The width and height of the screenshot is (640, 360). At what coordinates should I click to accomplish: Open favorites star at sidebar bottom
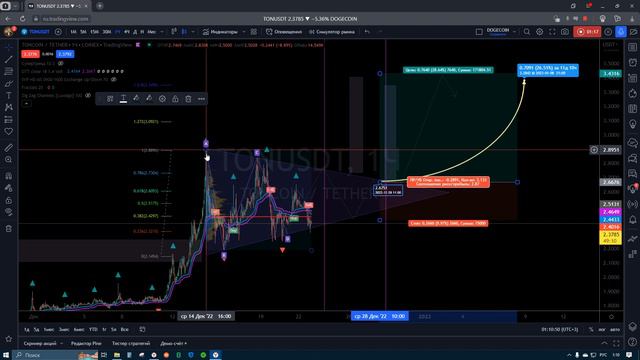pyautogui.click(x=9, y=339)
